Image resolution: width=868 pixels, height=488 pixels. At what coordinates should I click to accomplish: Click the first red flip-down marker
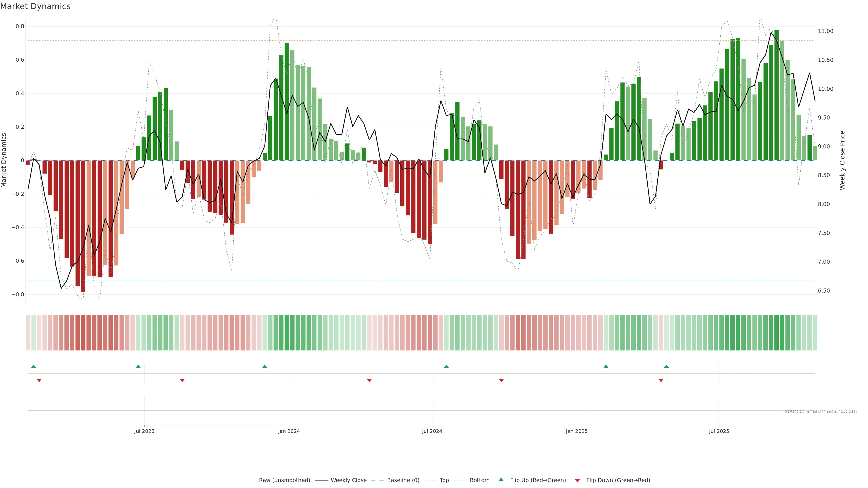[39, 380]
